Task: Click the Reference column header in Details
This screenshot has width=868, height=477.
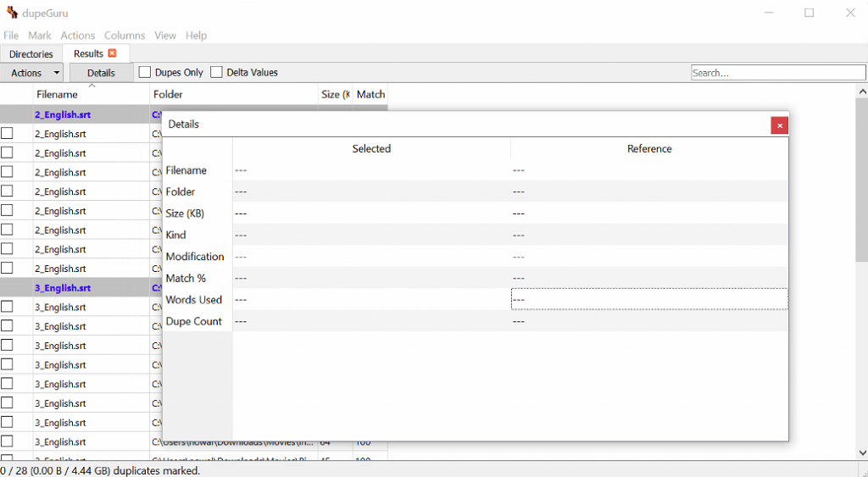Action: (649, 148)
